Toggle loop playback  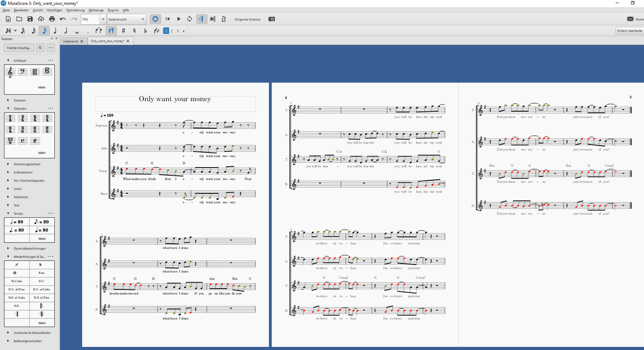click(x=190, y=19)
